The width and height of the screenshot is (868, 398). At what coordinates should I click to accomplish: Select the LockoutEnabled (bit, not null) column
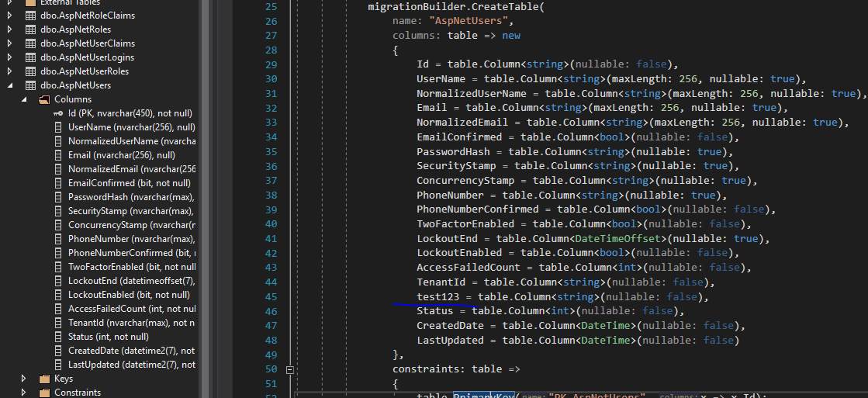[x=129, y=295]
